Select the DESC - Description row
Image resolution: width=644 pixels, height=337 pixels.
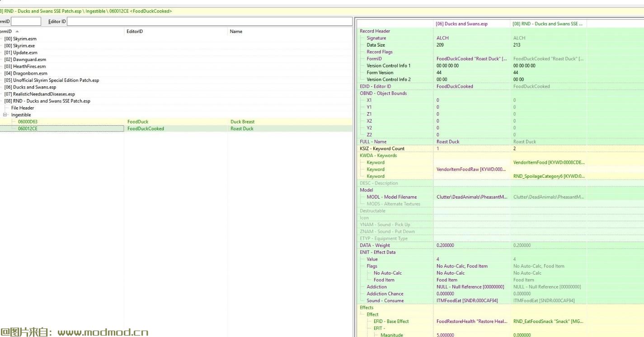click(x=379, y=183)
